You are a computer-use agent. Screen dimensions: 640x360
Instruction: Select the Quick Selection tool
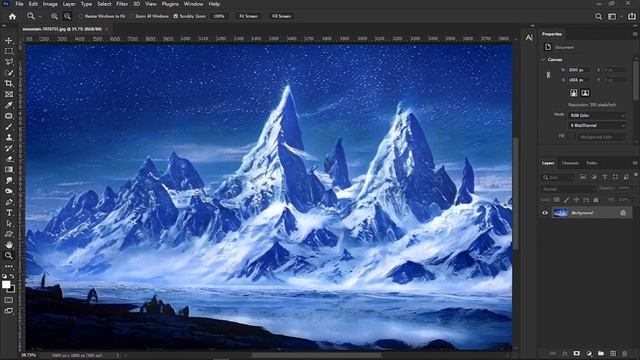pos(9,73)
